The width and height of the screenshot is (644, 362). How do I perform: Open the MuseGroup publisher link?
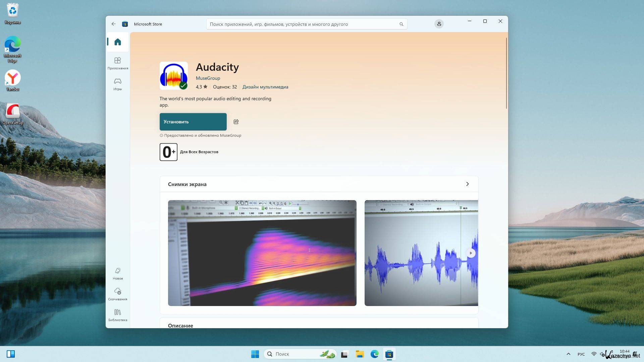point(208,78)
